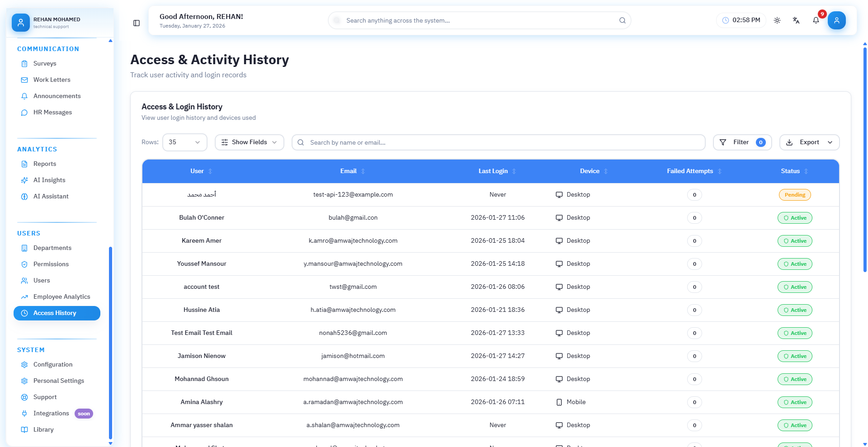Toggle sort order on the Failed Attempts column

pyautogui.click(x=719, y=171)
